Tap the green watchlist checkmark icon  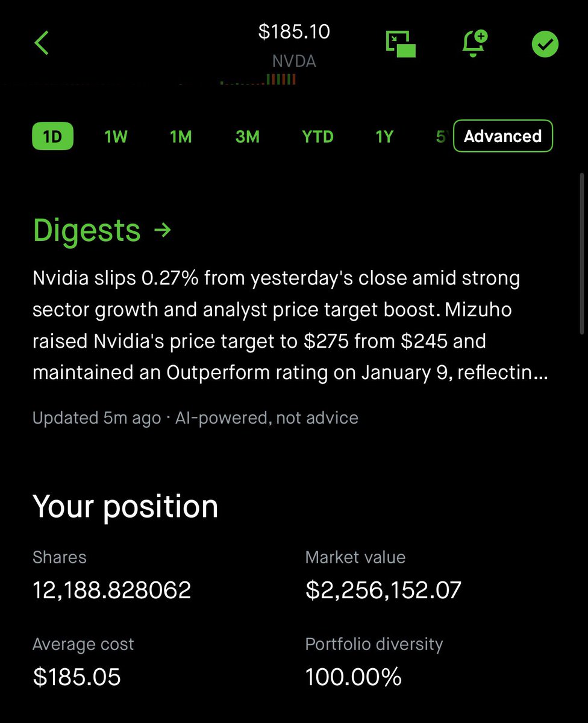pyautogui.click(x=545, y=44)
